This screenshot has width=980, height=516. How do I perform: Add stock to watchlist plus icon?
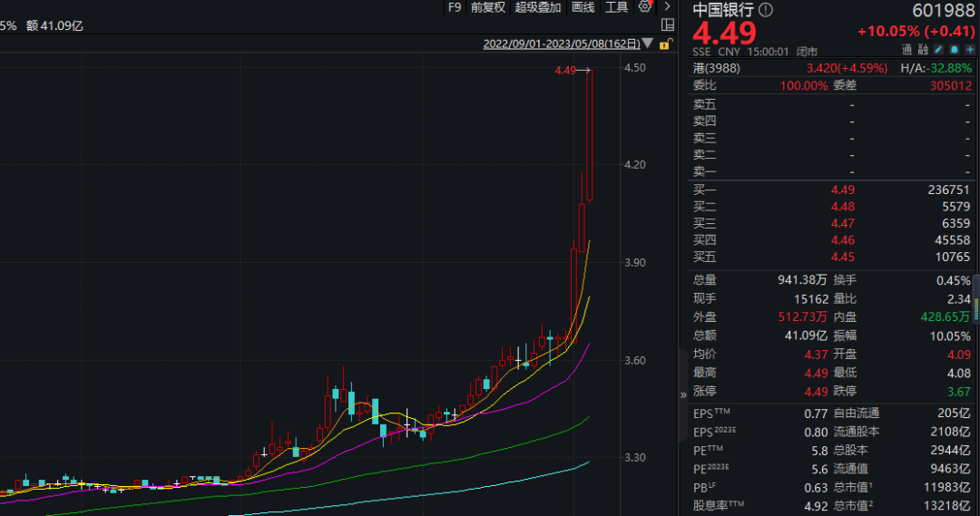(x=970, y=49)
